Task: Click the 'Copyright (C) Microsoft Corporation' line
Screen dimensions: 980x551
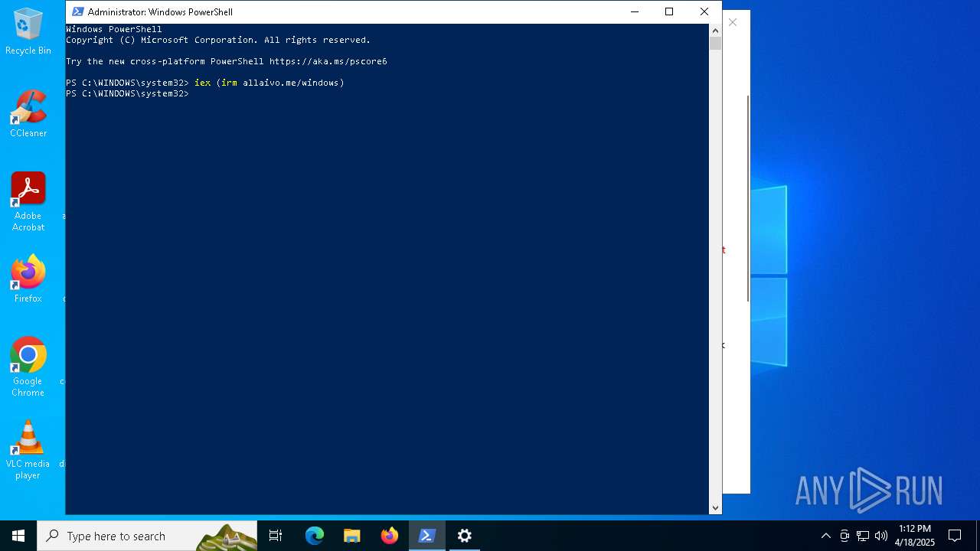Action: pyautogui.click(x=218, y=40)
